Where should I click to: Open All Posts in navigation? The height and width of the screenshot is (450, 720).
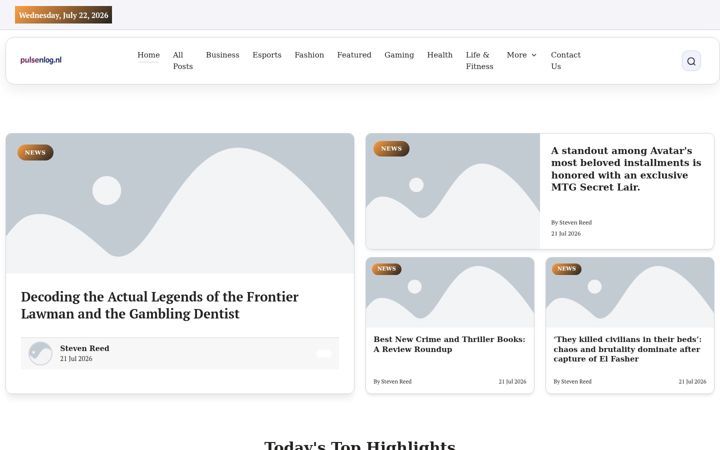pos(183,61)
